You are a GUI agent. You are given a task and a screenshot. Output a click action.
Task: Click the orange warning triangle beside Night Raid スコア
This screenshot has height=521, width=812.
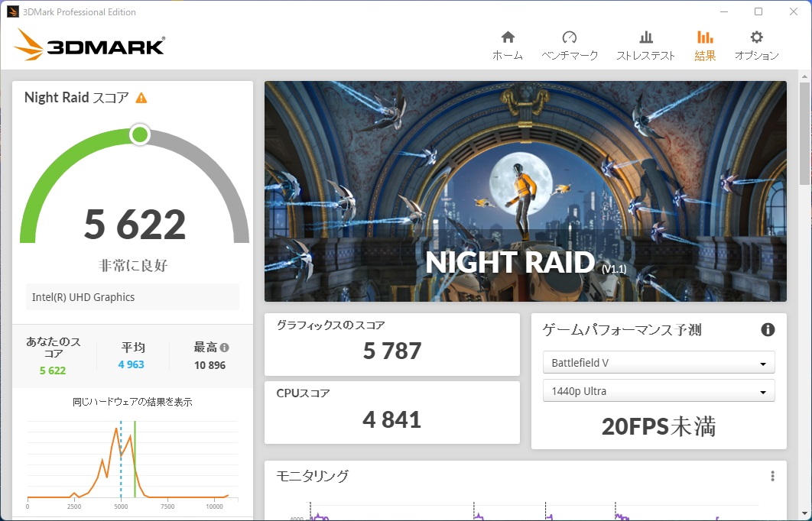click(141, 98)
